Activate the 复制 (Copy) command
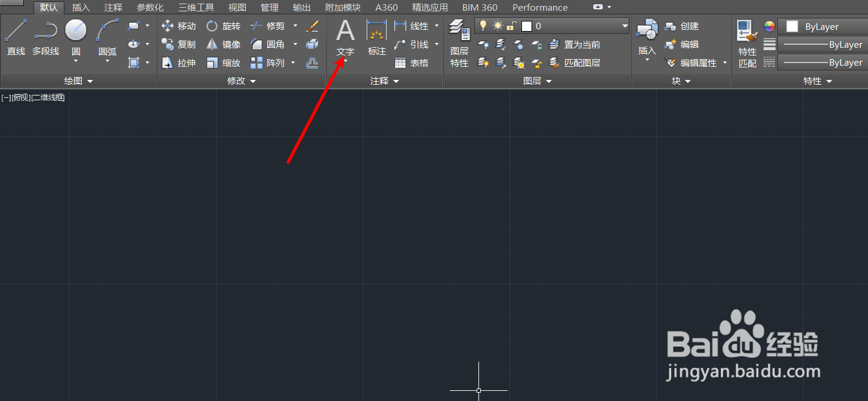This screenshot has width=868, height=401. point(179,44)
